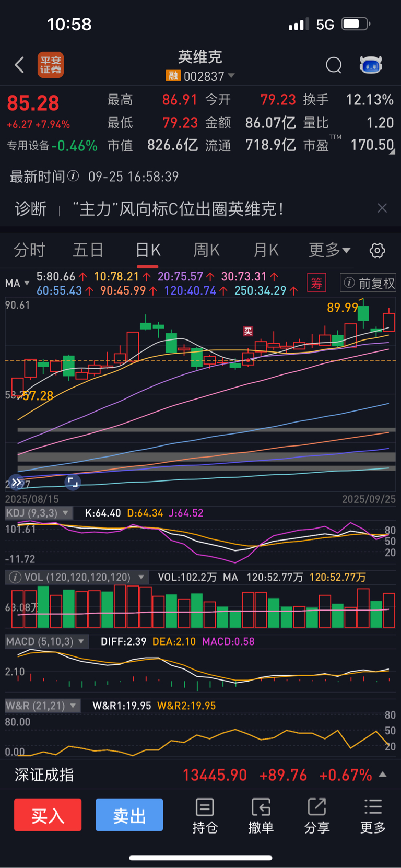The width and height of the screenshot is (401, 868).
Task: Tap the current price 85.28
Action: pos(33,103)
